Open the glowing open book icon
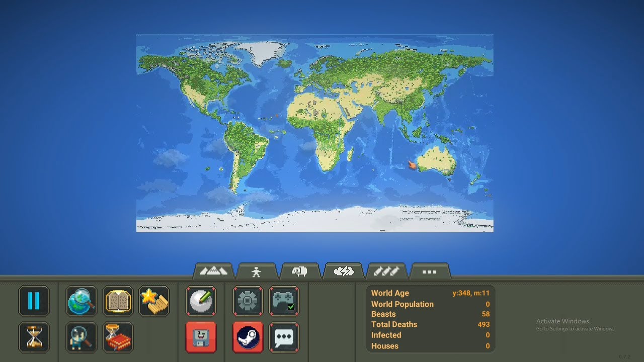Viewport: 644px width, 362px height. (118, 301)
